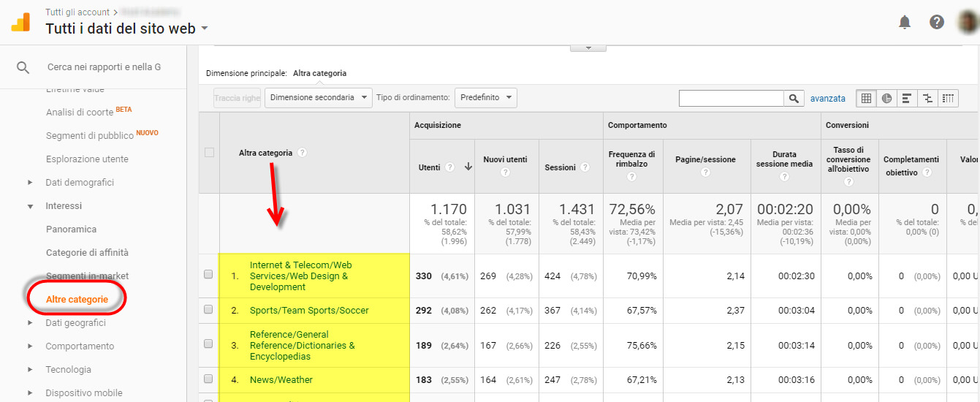Select the pivot view icon
This screenshot has width=980, height=402.
click(948, 98)
